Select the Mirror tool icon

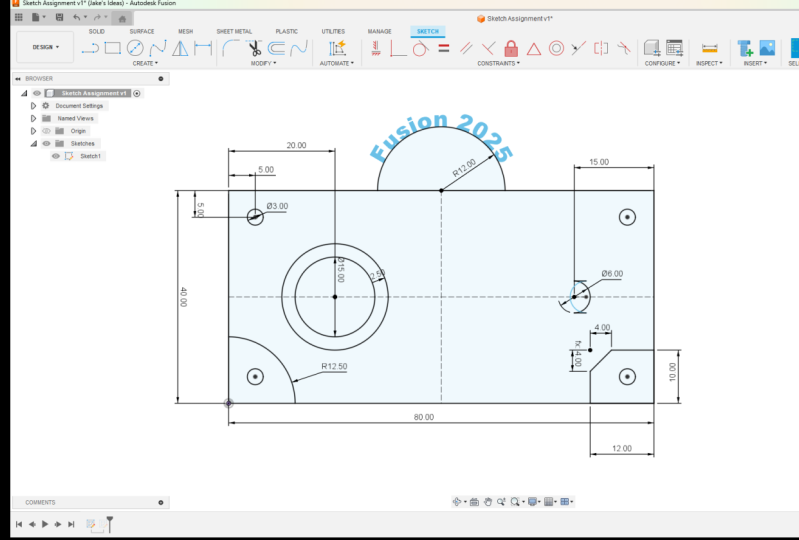pyautogui.click(x=180, y=48)
